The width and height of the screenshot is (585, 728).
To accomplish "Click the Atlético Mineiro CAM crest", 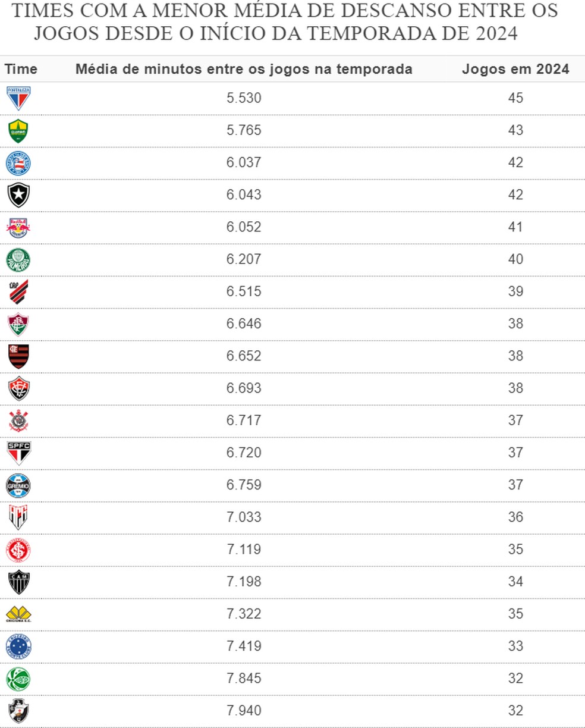I will [x=18, y=582].
